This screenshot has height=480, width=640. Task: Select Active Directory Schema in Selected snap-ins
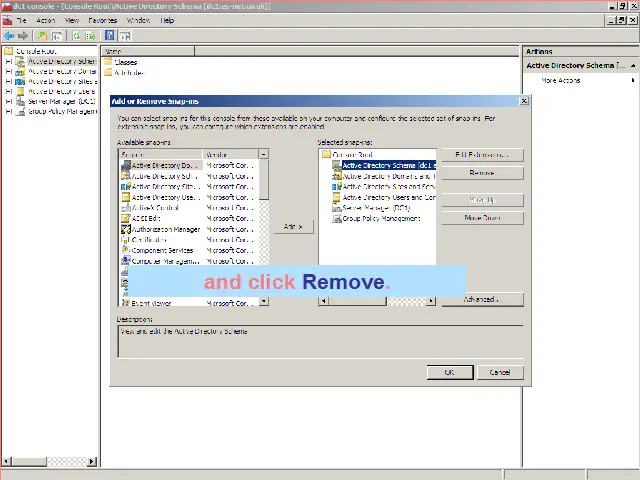pyautogui.click(x=389, y=165)
